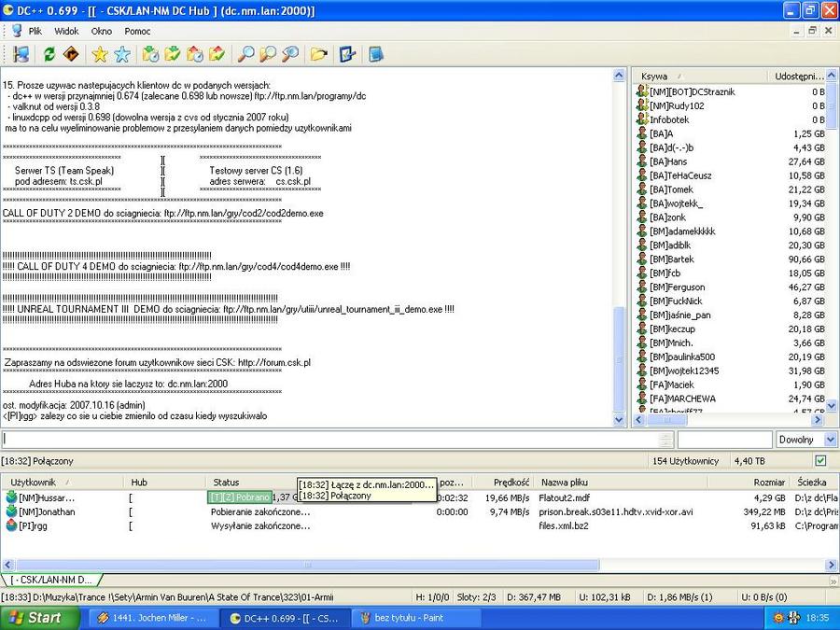Click the Open file list folder icon

click(x=319, y=54)
